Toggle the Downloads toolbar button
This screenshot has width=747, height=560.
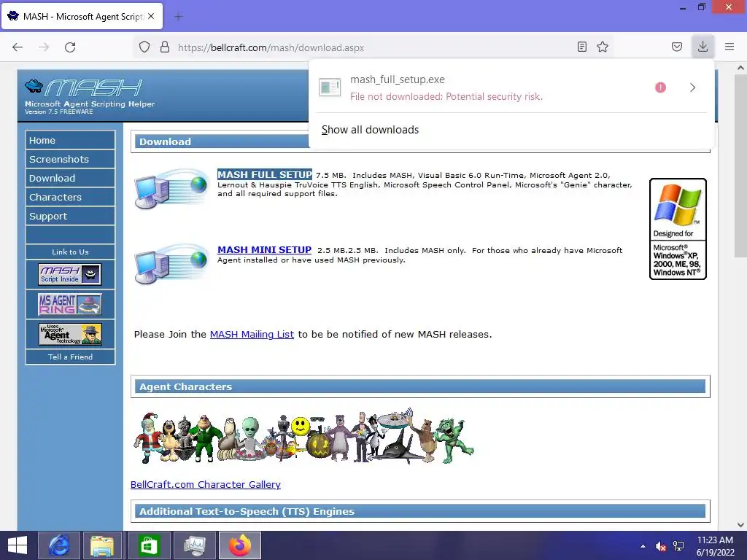point(703,47)
